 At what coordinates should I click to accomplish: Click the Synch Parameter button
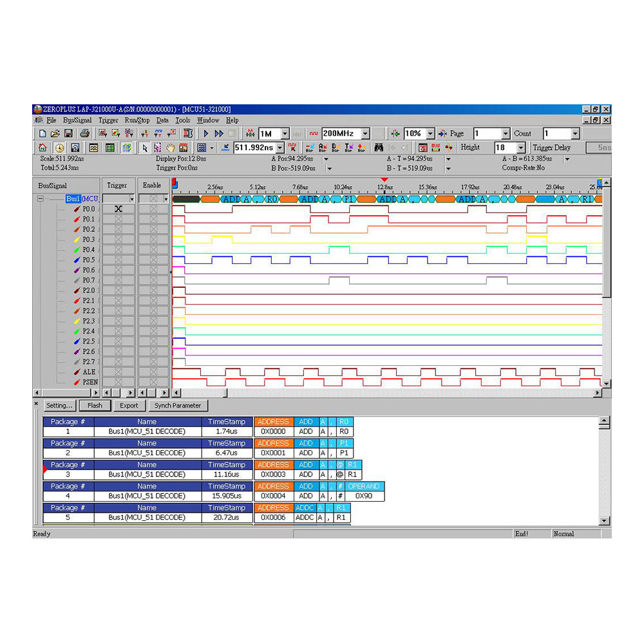point(178,406)
